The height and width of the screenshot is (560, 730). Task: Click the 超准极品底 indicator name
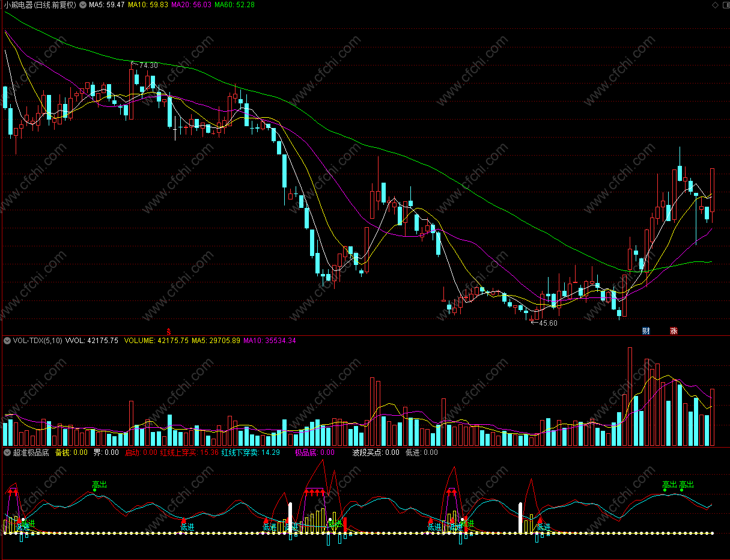pos(31,452)
